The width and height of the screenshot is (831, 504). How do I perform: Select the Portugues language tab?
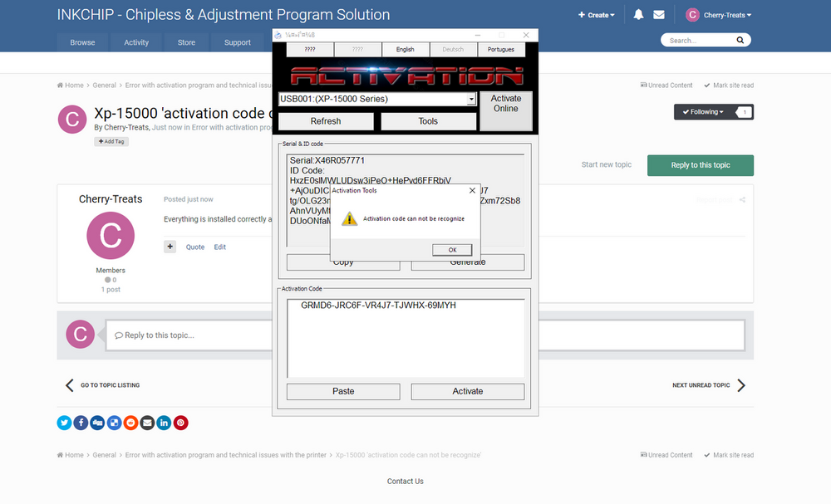501,50
